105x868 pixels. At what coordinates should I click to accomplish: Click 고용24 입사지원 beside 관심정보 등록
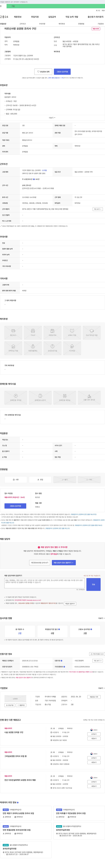[x=62, y=72]
